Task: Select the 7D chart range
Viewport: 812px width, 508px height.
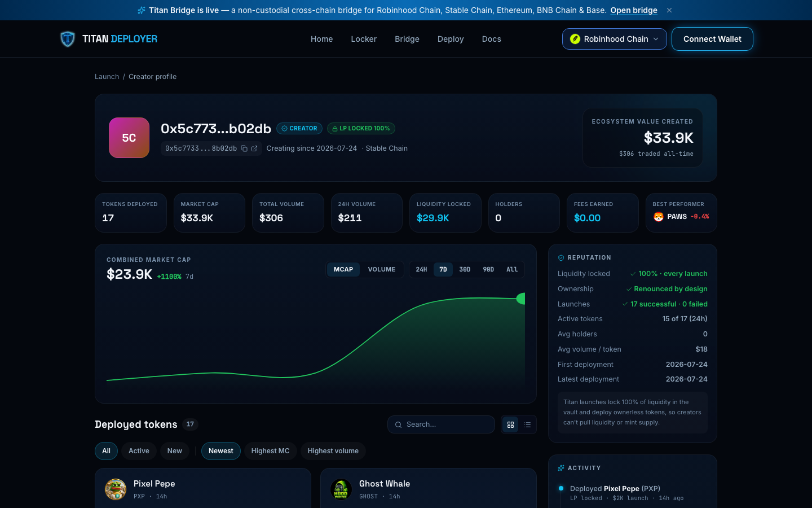Action: [443, 269]
